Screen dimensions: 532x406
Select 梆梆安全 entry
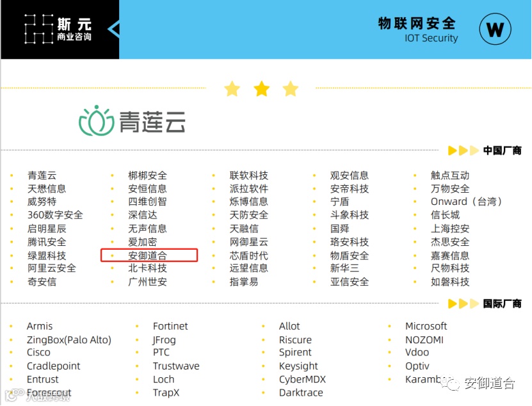(148, 175)
